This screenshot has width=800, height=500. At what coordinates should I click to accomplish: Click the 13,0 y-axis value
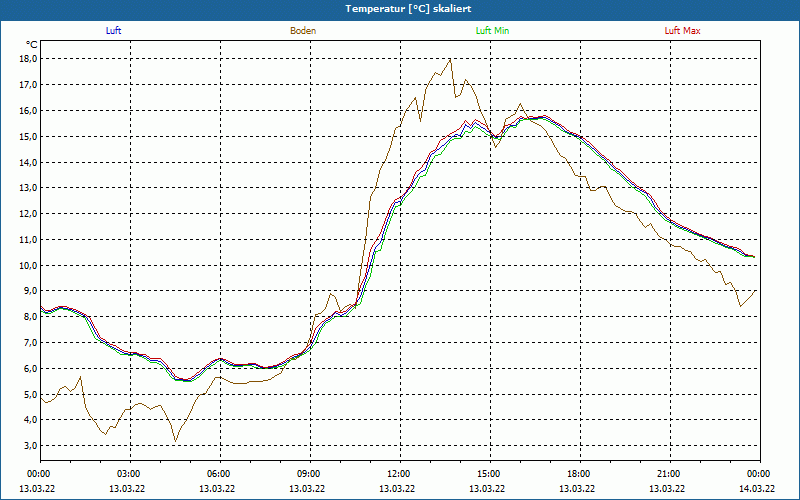point(29,188)
